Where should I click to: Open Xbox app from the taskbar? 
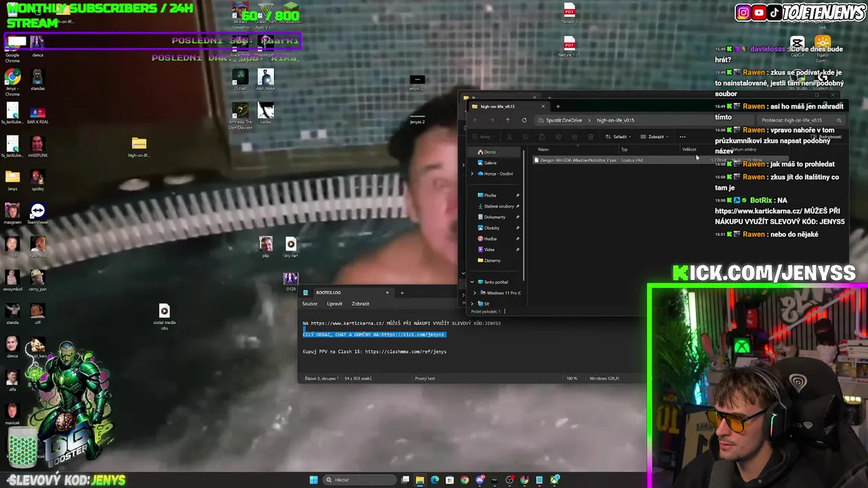(555, 480)
